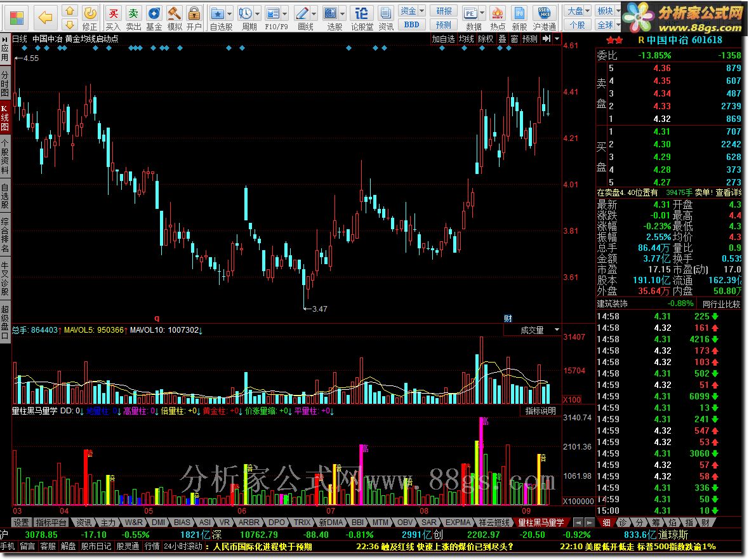Click the 周期 clock icon
Image resolution: width=749 pixels, height=560 pixels.
click(246, 13)
